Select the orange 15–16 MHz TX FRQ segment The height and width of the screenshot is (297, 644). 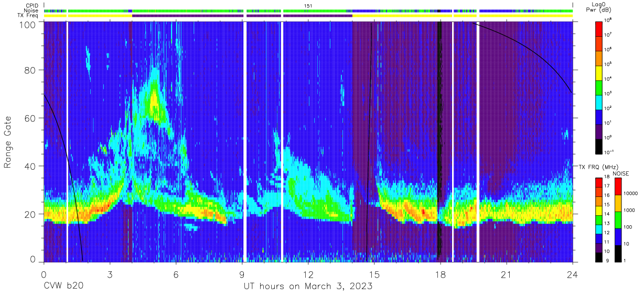pos(599,201)
